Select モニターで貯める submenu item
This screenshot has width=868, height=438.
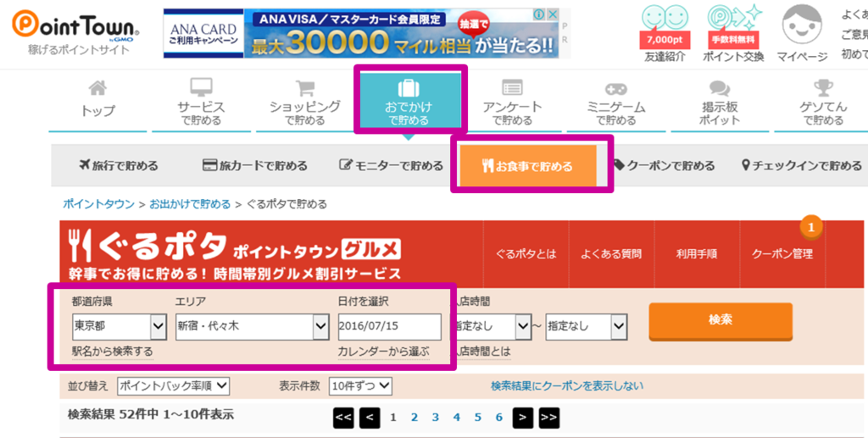(x=391, y=165)
